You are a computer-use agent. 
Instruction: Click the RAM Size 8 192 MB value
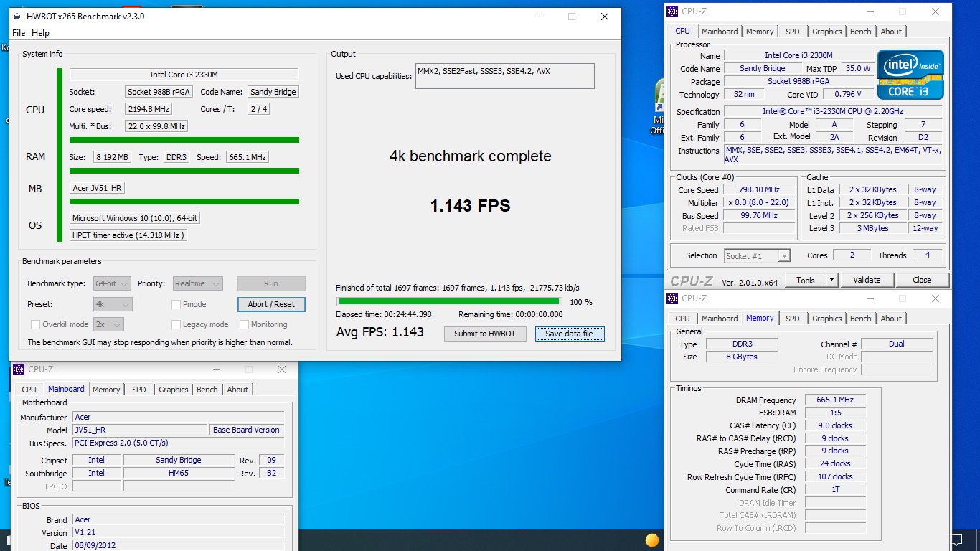[112, 157]
